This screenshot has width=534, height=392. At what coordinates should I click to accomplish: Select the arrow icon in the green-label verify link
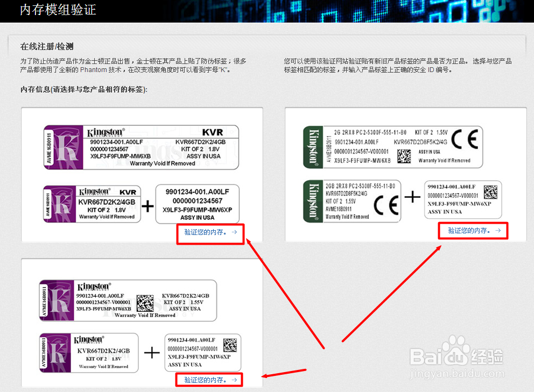(498, 231)
